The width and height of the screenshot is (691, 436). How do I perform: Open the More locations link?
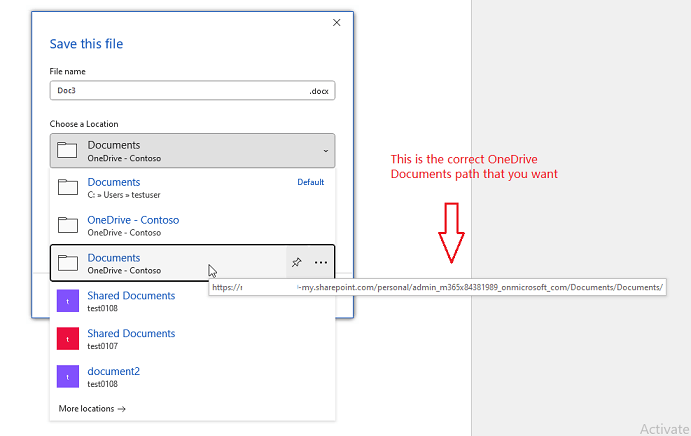tap(92, 409)
